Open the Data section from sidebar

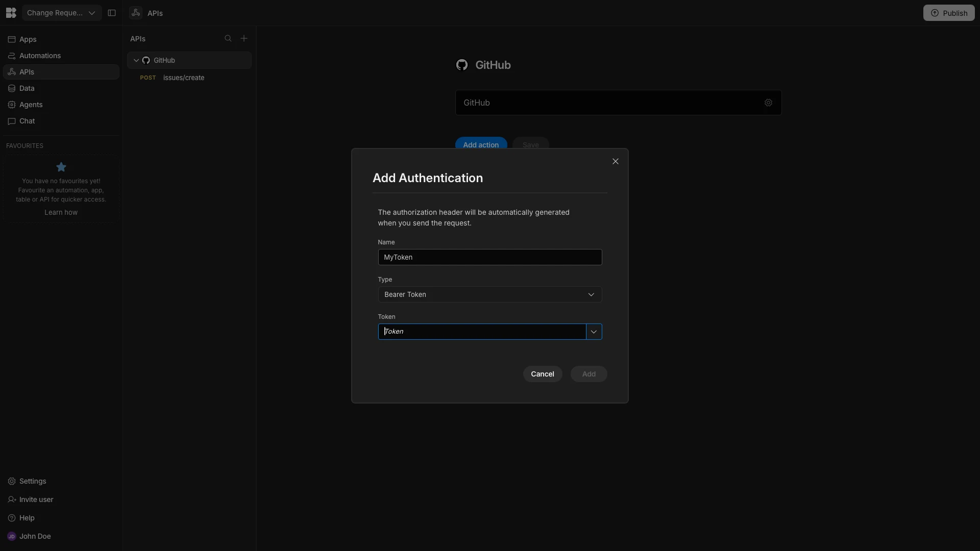11,88
